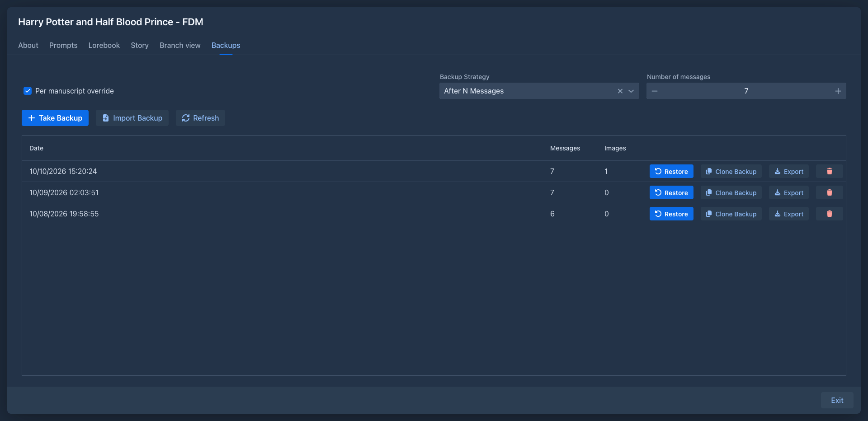The width and height of the screenshot is (868, 421).
Task: Restore the 10/08/2026 19:58:55 backup
Action: 671,214
